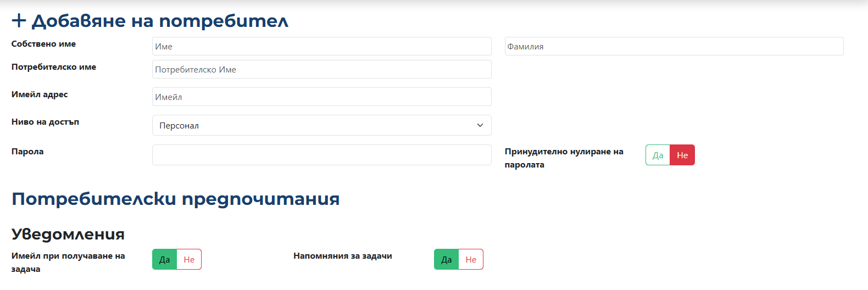Click the Имейл при получаване на задача label
This screenshot has height=290, width=868.
coord(68,263)
